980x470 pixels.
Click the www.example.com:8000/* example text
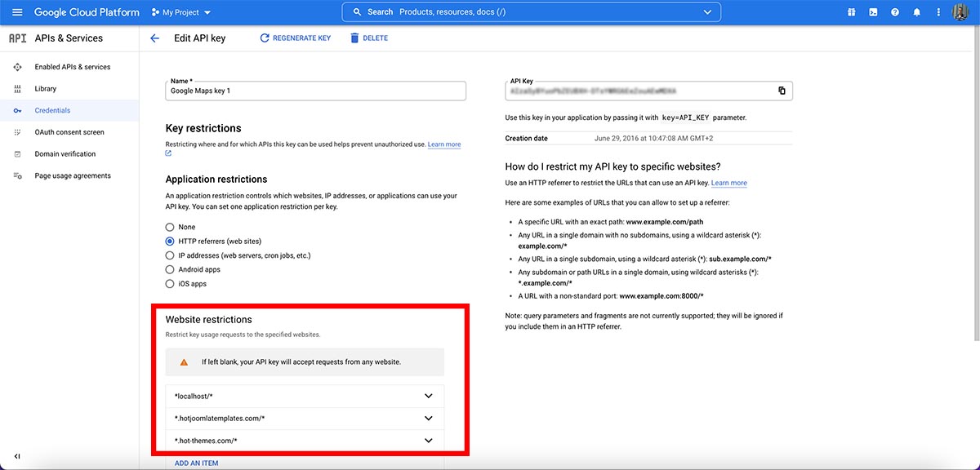[661, 295]
